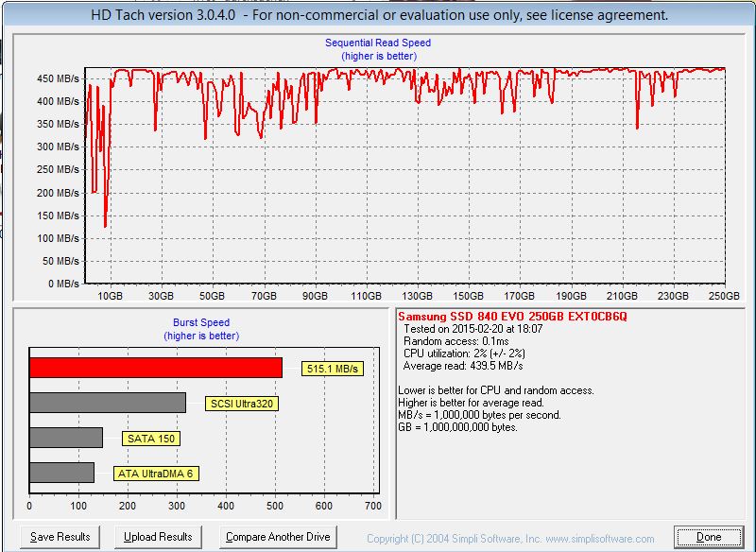The width and height of the screenshot is (756, 552).
Task: Click the 190GB axis label
Action: [x=571, y=296]
